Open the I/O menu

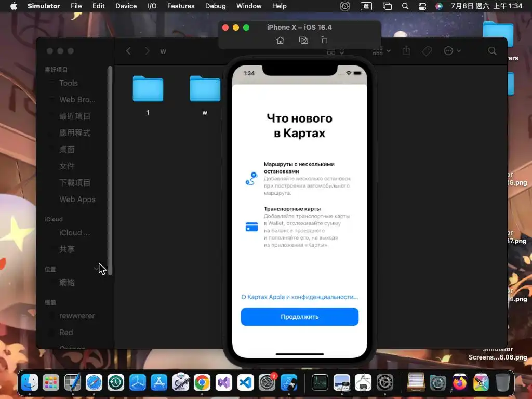(x=152, y=6)
